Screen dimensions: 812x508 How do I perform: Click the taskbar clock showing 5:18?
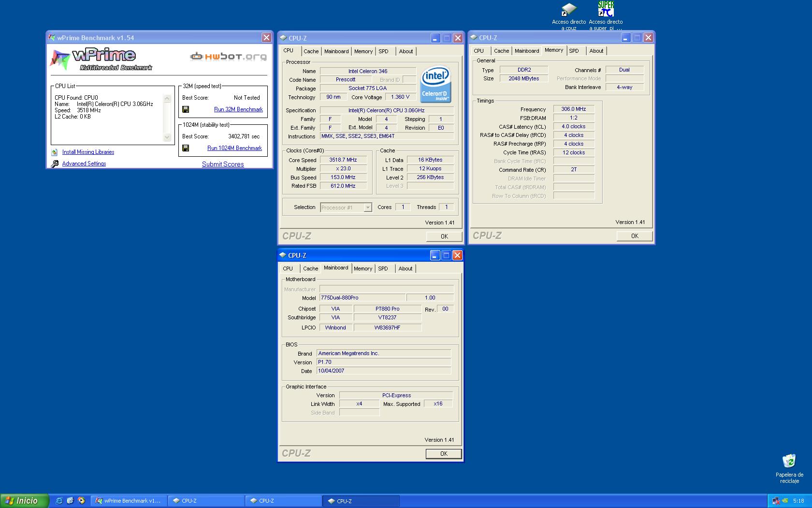798,501
